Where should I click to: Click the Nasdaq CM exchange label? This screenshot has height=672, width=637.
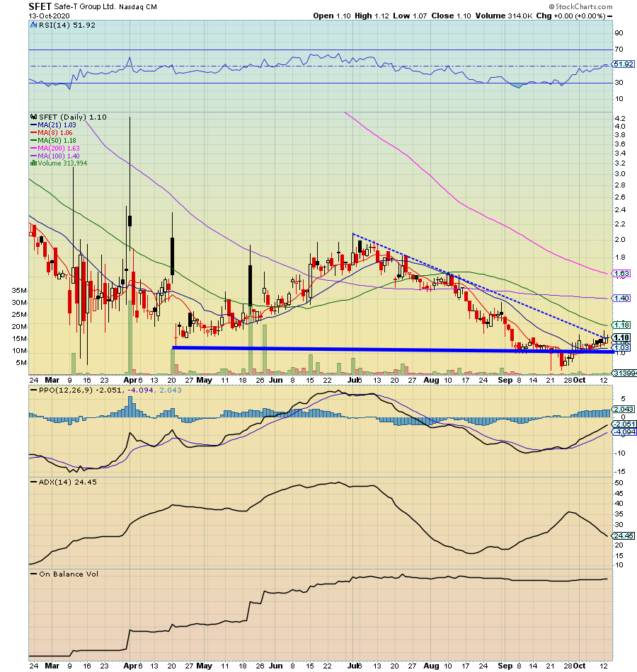click(138, 7)
